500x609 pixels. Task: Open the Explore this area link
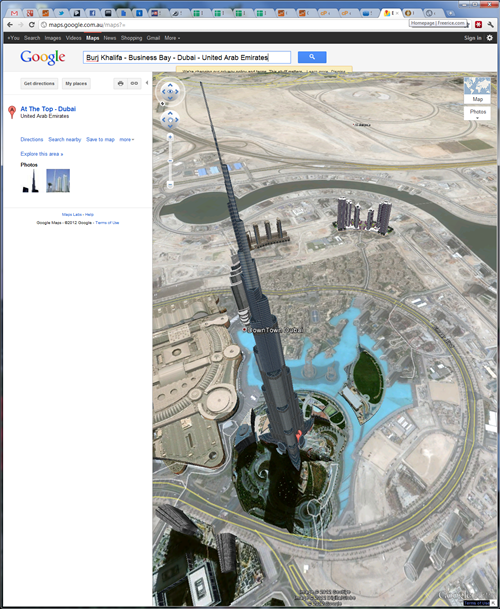(42, 154)
